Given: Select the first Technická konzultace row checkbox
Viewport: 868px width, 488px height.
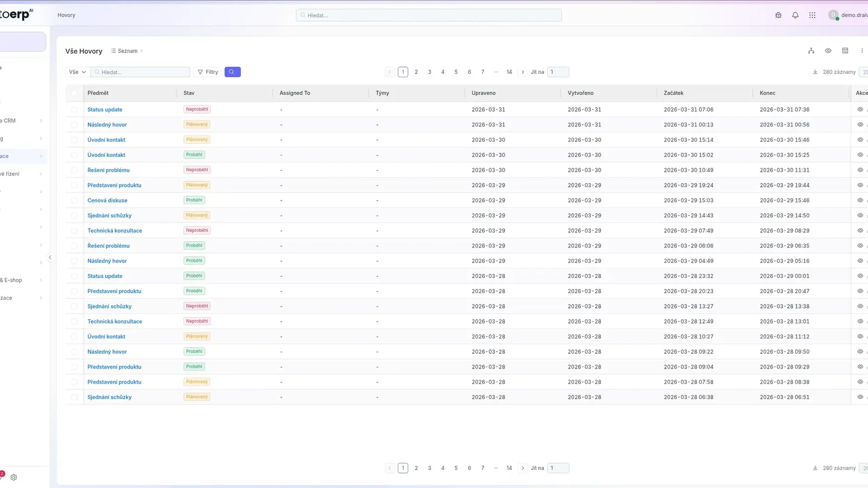Looking at the screenshot, I should click(x=74, y=230).
